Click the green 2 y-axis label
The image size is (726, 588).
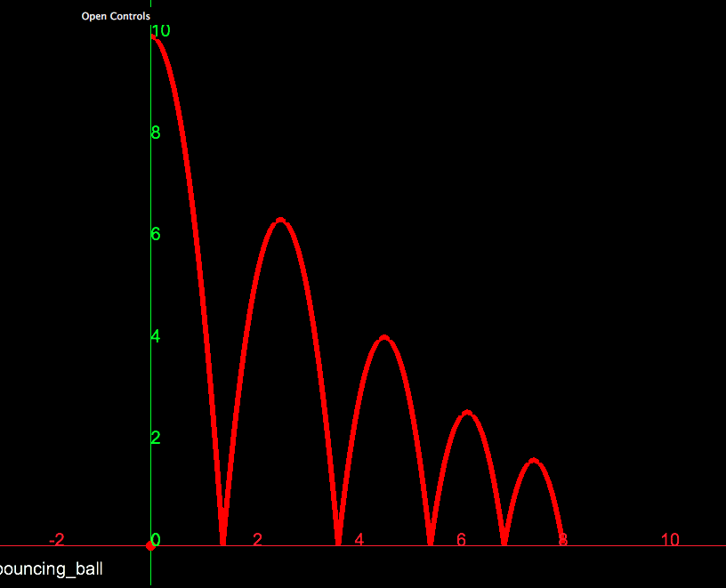(x=156, y=438)
